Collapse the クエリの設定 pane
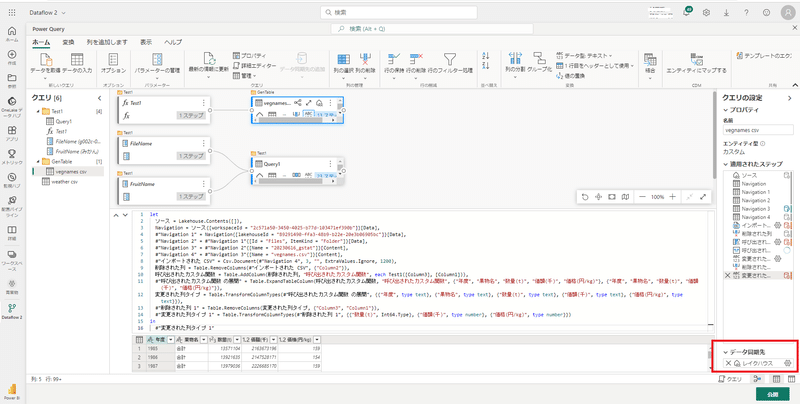Viewport: 800px width, 404px height. 790,98
